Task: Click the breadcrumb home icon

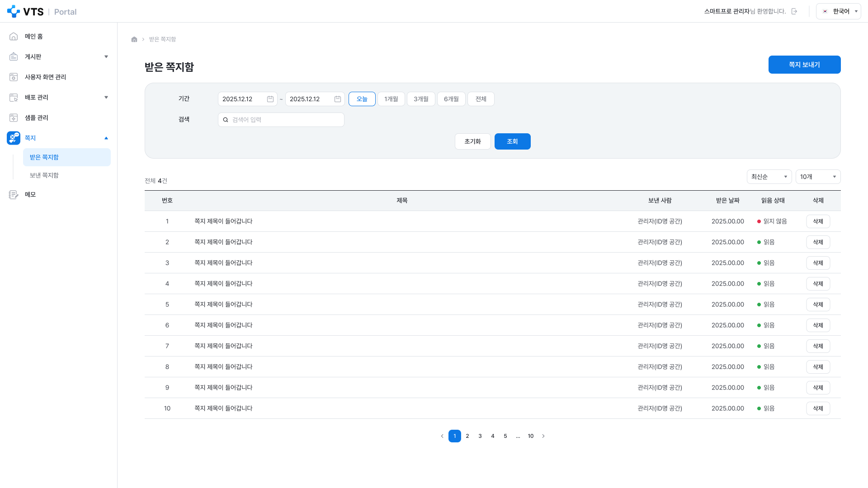Action: [x=134, y=39]
